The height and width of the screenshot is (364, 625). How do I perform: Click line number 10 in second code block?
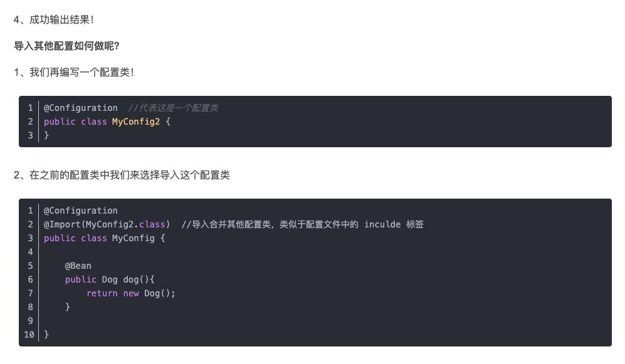click(29, 335)
